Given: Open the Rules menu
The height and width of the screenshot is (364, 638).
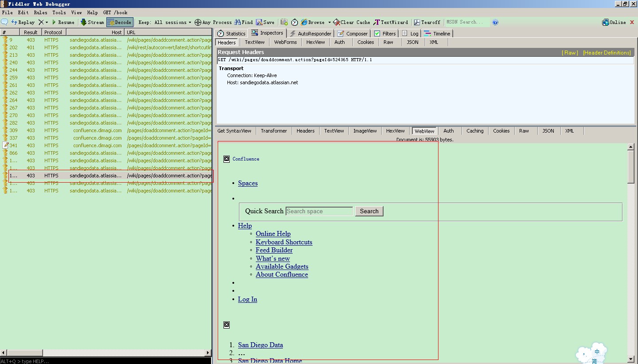Looking at the screenshot, I should coord(40,12).
